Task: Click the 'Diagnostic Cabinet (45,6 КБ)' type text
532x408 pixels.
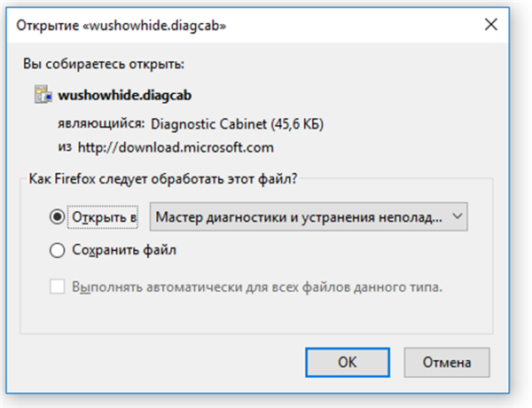Action: coord(237,124)
